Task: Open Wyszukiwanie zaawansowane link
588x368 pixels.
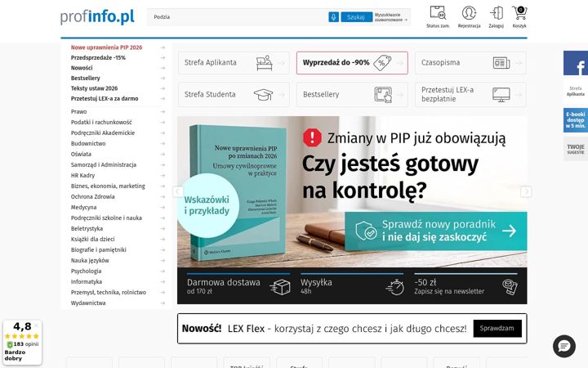Action: 390,17
